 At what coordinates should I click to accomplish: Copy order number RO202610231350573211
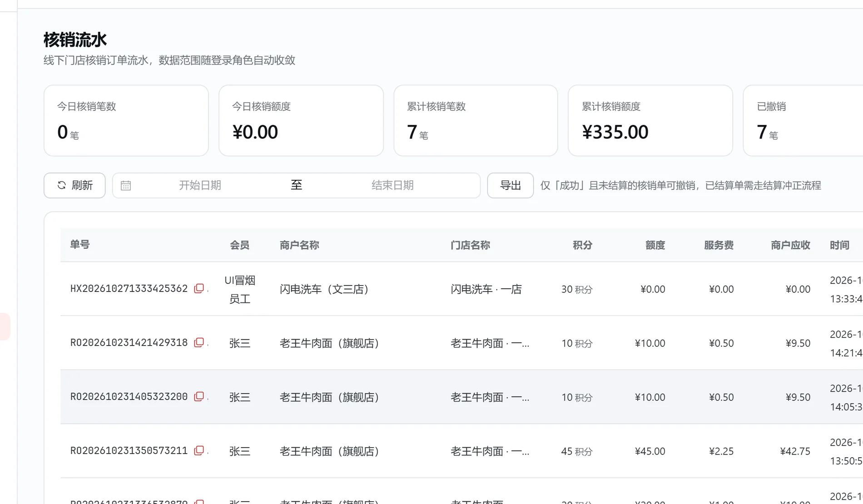pyautogui.click(x=199, y=451)
